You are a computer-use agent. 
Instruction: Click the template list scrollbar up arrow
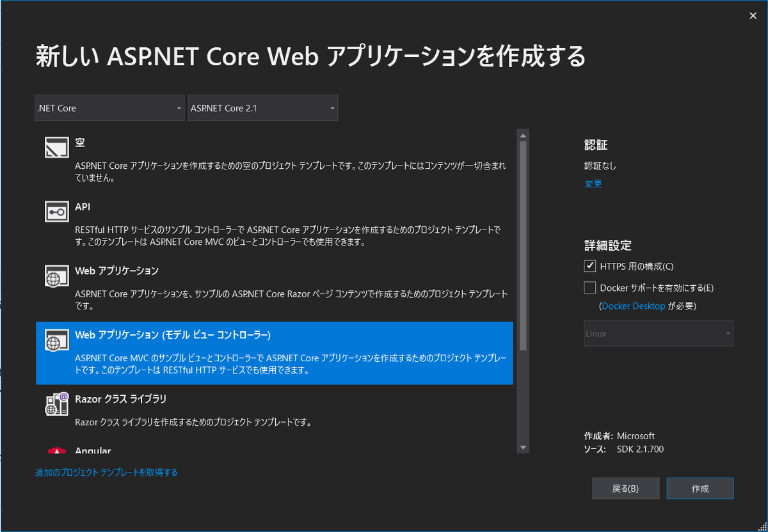(x=523, y=135)
